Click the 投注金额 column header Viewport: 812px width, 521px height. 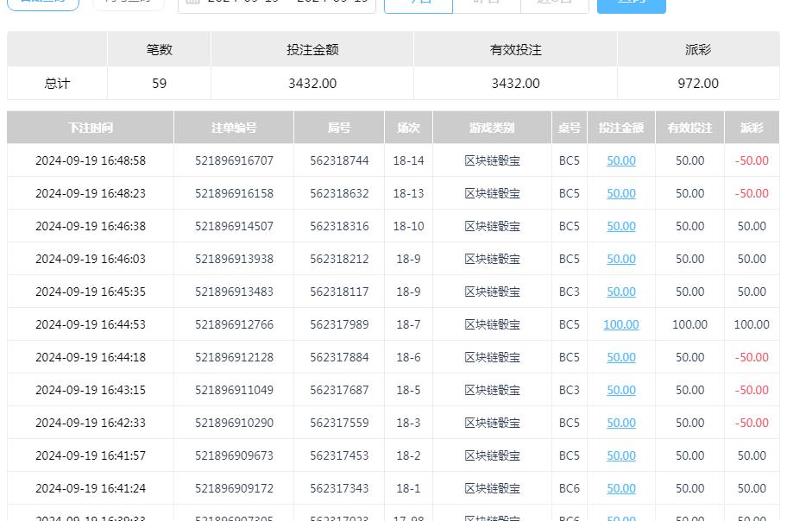pos(620,127)
